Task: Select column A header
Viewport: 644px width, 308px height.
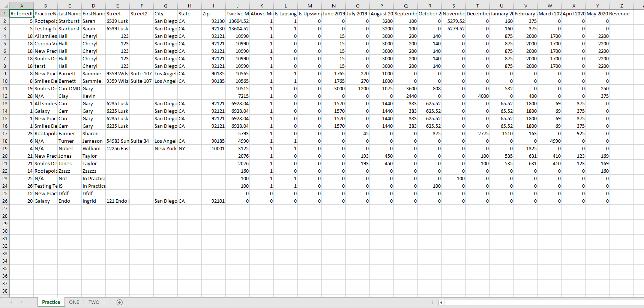Action: 21,6
